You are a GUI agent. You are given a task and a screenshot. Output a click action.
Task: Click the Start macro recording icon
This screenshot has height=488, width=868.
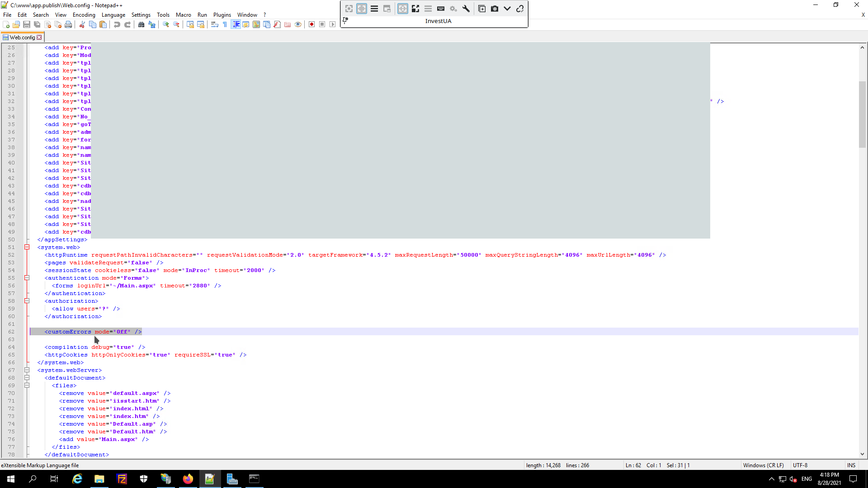pos(311,24)
